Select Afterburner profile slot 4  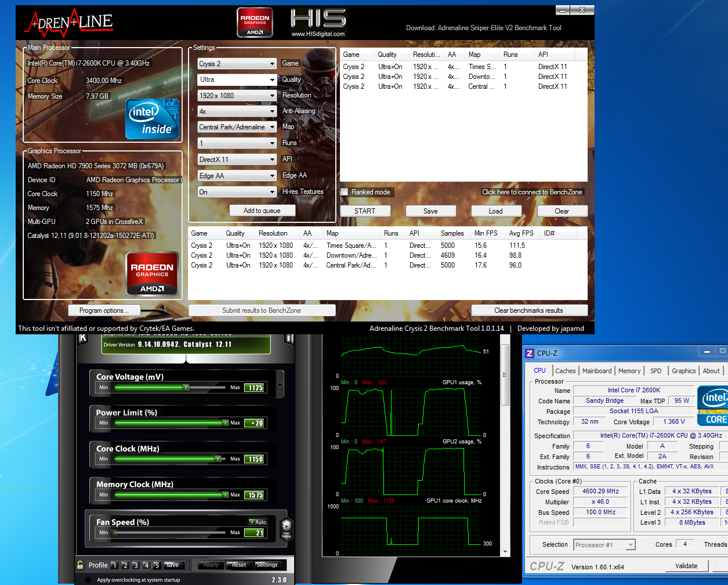pyautogui.click(x=146, y=565)
